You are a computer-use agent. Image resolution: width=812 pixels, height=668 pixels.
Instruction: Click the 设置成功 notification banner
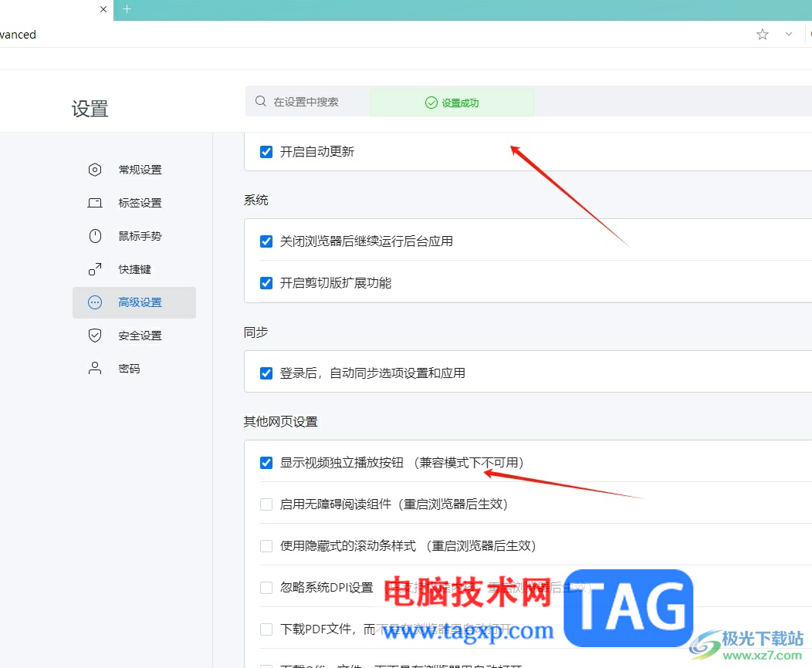click(x=452, y=101)
